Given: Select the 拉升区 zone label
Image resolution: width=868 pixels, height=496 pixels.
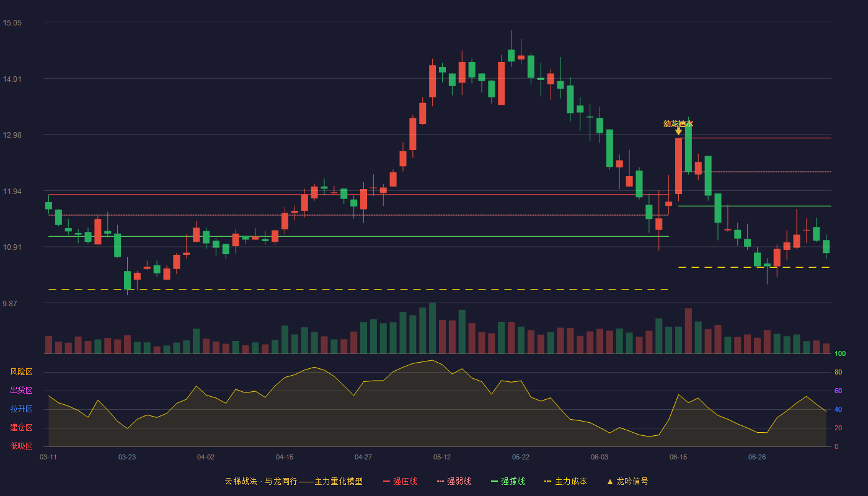Looking at the screenshot, I should 21,409.
